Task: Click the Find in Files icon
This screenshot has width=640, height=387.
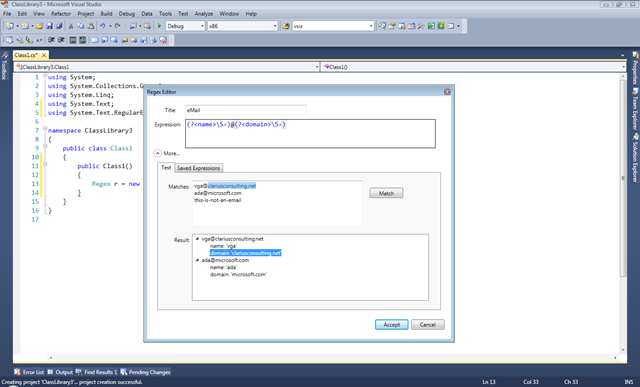Action: [x=286, y=26]
